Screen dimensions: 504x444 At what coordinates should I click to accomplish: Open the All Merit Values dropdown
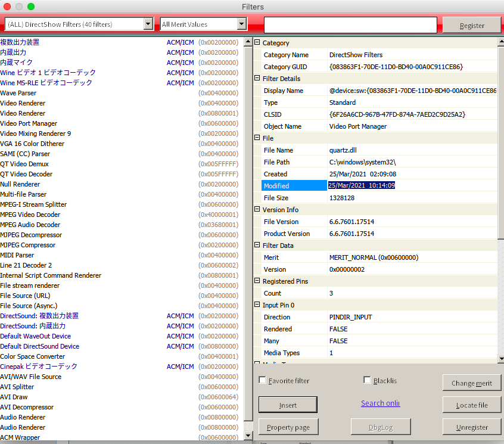coord(242,24)
